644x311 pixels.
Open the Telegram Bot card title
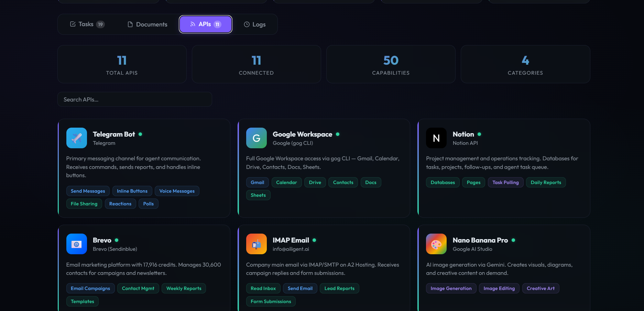pos(114,134)
